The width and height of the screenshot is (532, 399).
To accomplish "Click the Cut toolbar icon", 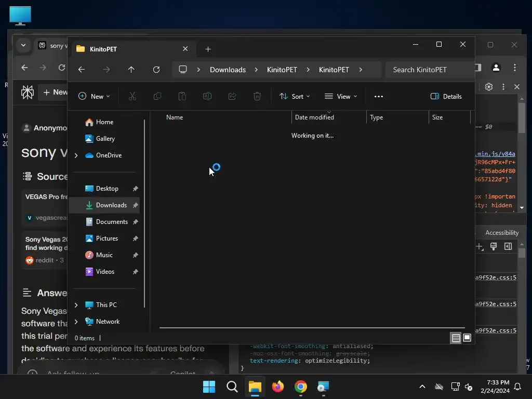I will coord(132,96).
